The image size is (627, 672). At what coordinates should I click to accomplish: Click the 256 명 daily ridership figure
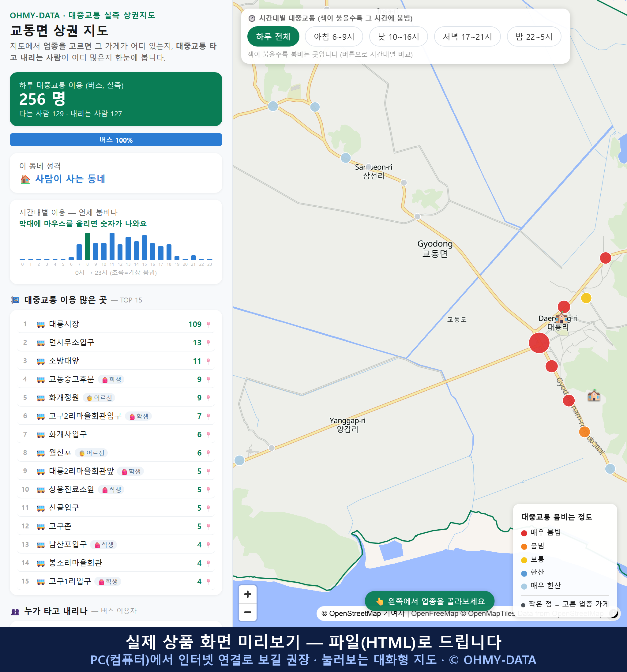[x=43, y=99]
